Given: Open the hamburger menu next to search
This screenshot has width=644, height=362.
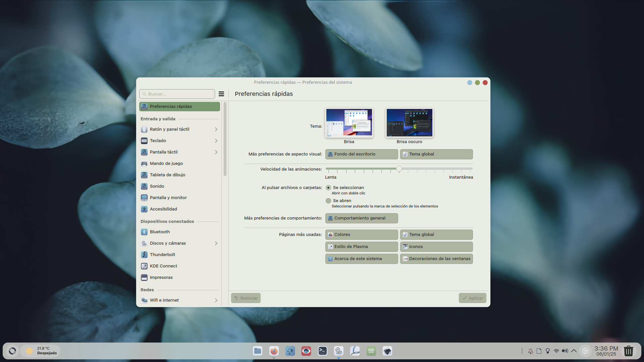Looking at the screenshot, I should coord(221,94).
